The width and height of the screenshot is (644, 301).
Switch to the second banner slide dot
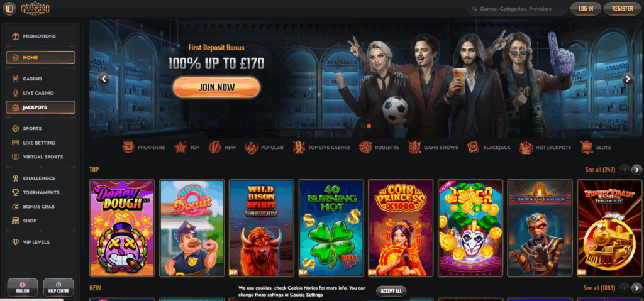pyautogui.click(x=369, y=126)
